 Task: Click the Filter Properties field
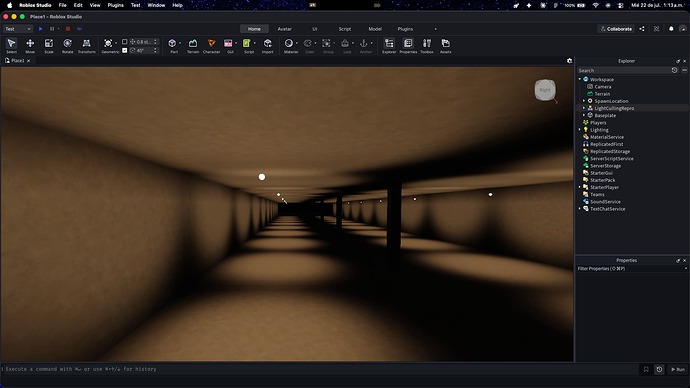629,268
